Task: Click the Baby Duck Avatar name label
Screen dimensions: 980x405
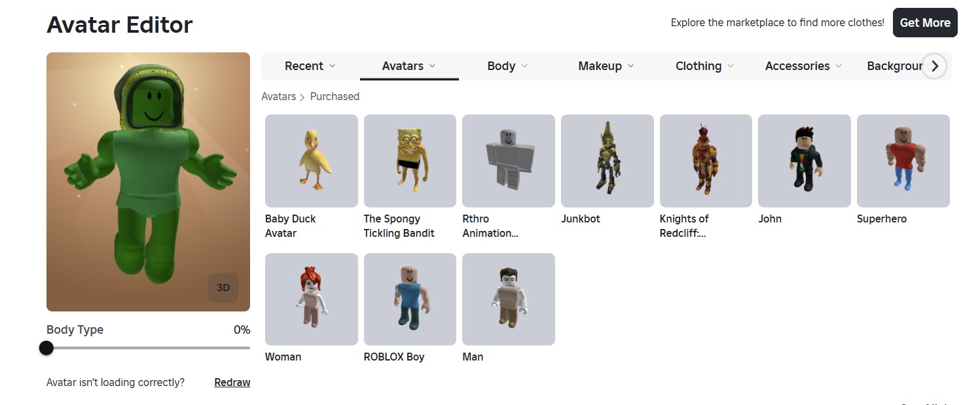Action: click(x=291, y=226)
